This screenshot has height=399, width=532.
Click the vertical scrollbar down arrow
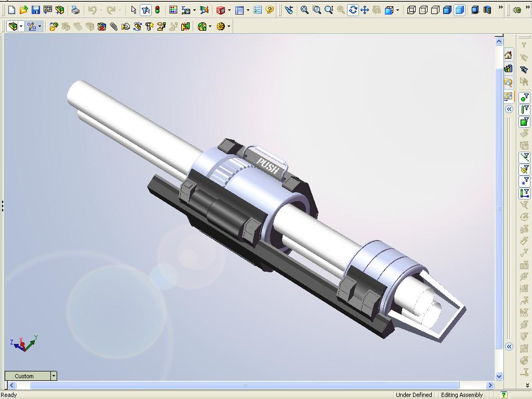(499, 376)
